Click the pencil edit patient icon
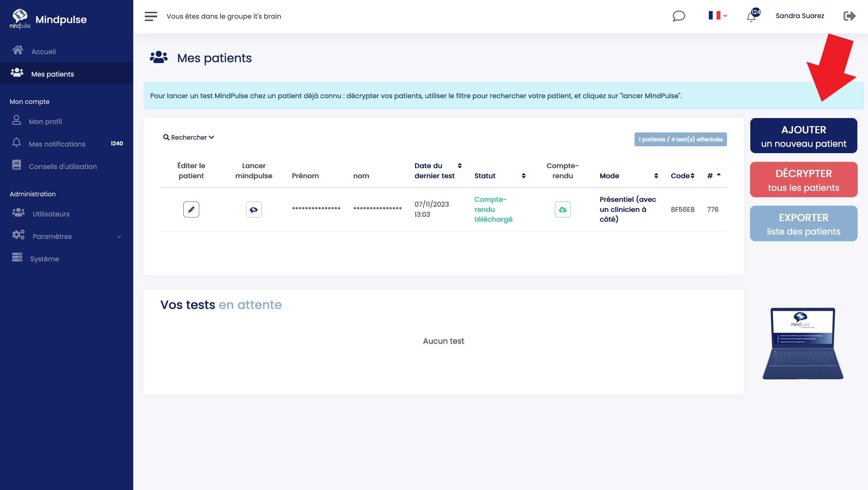Viewport: 868px width, 490px height. pyautogui.click(x=191, y=209)
